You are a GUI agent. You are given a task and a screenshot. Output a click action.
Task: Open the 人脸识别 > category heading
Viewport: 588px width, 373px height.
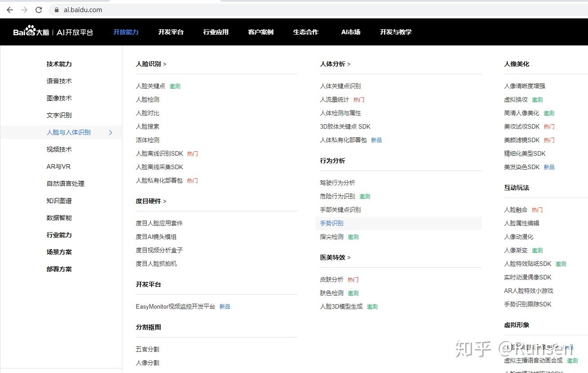click(151, 64)
